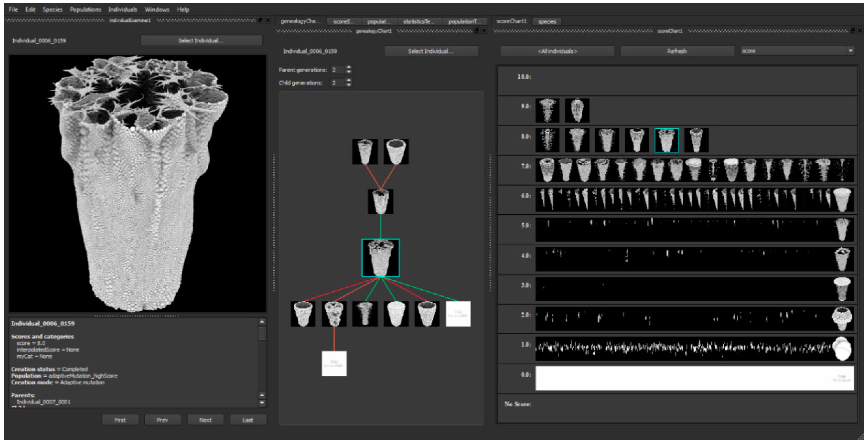The width and height of the screenshot is (868, 445).
Task: Select the highlighted thumbnail in the genealogy chart
Action: 380,258
